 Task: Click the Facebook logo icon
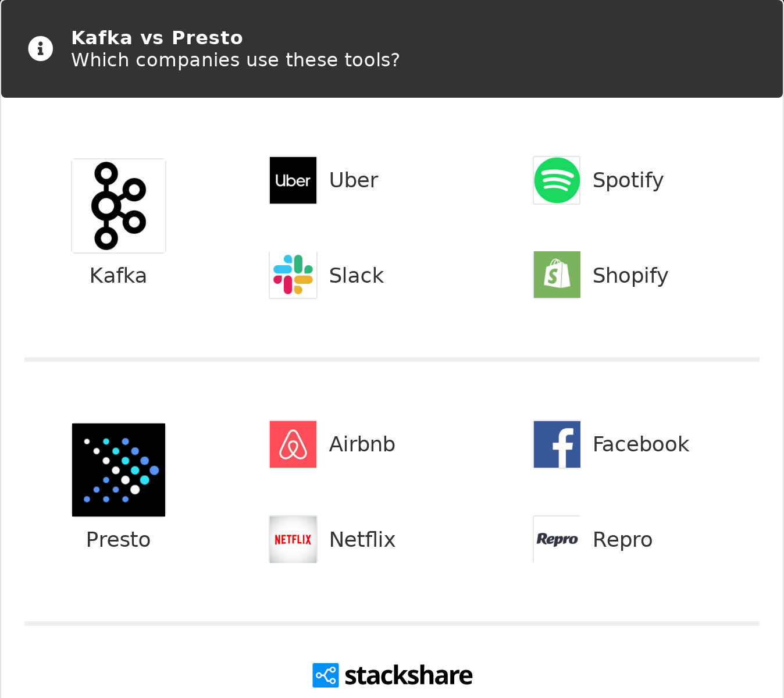coord(557,444)
